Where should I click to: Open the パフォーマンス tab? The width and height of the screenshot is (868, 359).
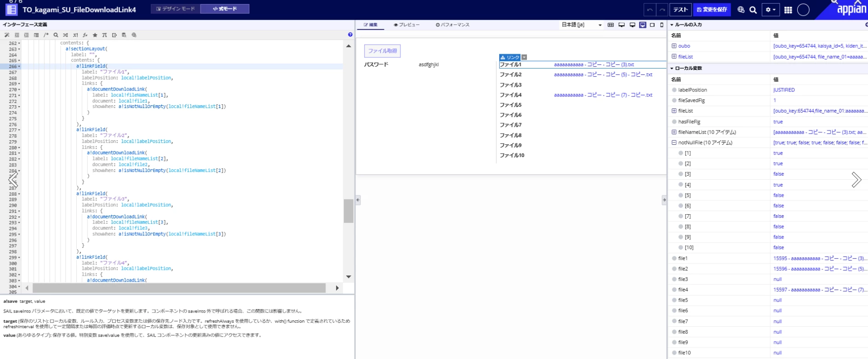tap(452, 25)
